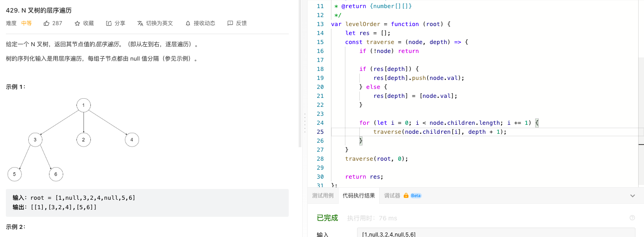Image resolution: width=644 pixels, height=237 pixels.
Task: Click the feedback speech icon
Action: point(230,23)
